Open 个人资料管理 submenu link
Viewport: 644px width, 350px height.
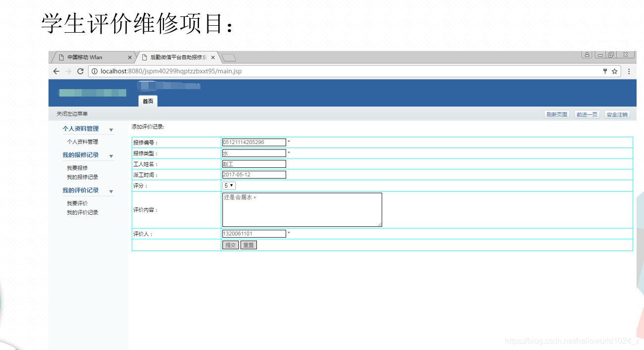(x=83, y=142)
